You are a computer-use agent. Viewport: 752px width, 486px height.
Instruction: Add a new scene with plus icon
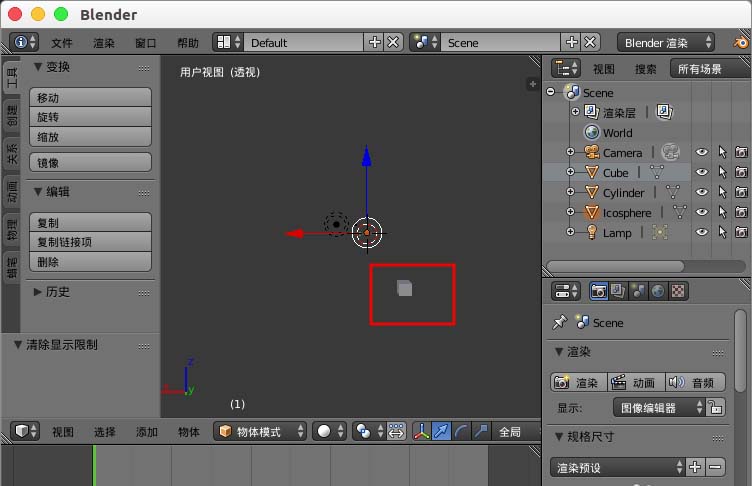coord(572,42)
